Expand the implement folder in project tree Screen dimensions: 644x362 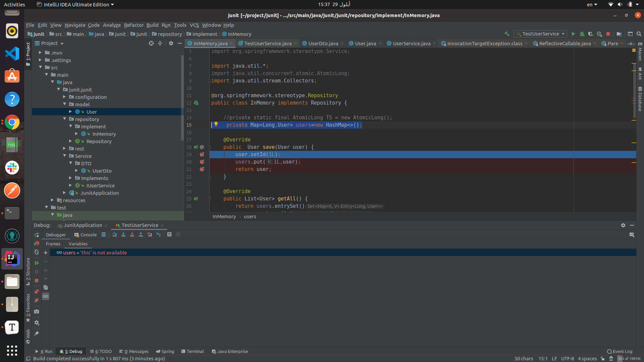pos(71,126)
